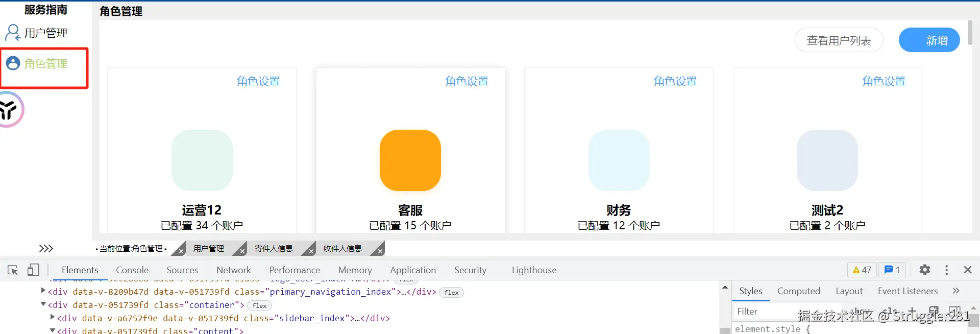Activate the DevTools inspect element picker
Image resolution: width=980 pixels, height=334 pixels.
pos(13,270)
